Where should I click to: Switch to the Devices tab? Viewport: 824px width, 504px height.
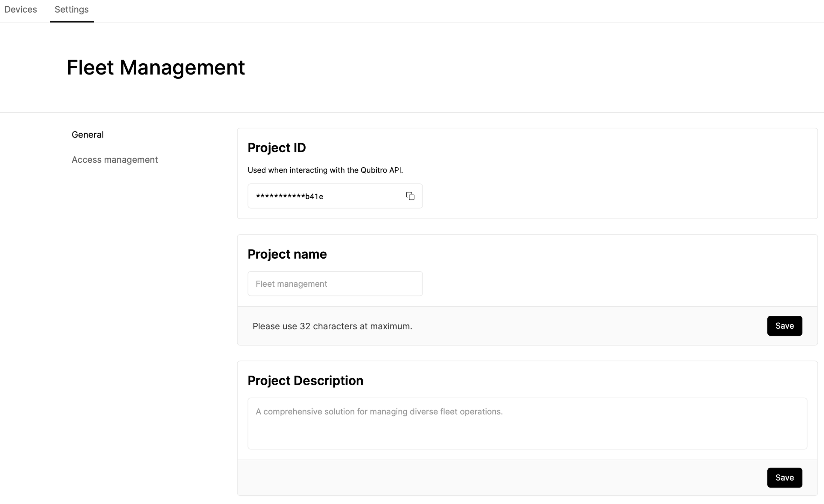pos(21,9)
